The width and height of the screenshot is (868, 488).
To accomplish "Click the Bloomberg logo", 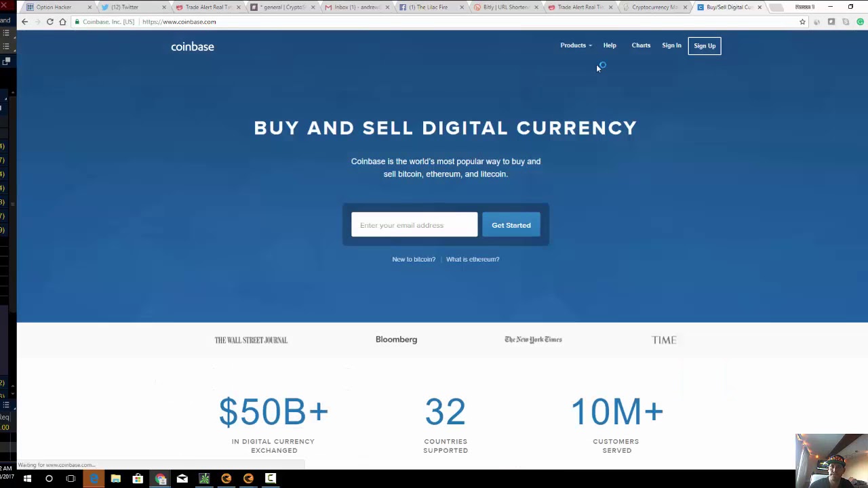I will pos(396,340).
